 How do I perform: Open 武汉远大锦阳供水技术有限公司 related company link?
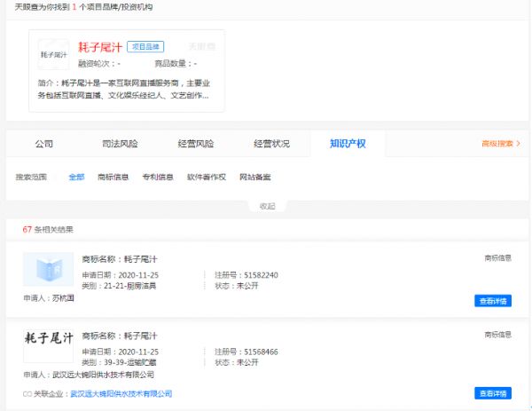(x=121, y=393)
